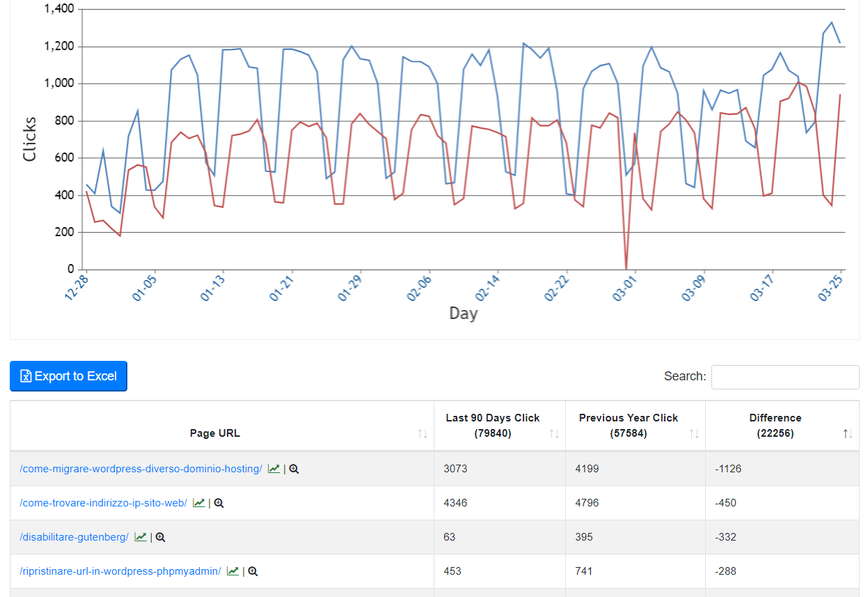The height and width of the screenshot is (597, 868).
Task: Select cell value 4346
Action: [455, 503]
